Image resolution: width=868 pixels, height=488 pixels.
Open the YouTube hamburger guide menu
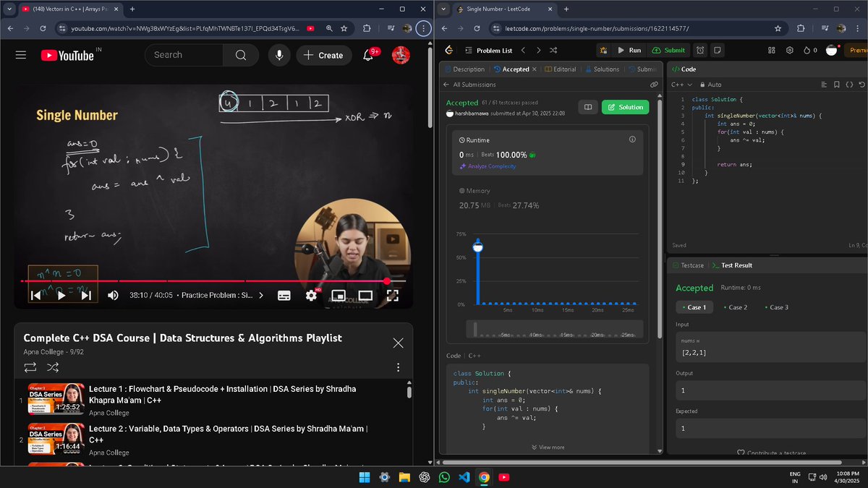tap(21, 55)
